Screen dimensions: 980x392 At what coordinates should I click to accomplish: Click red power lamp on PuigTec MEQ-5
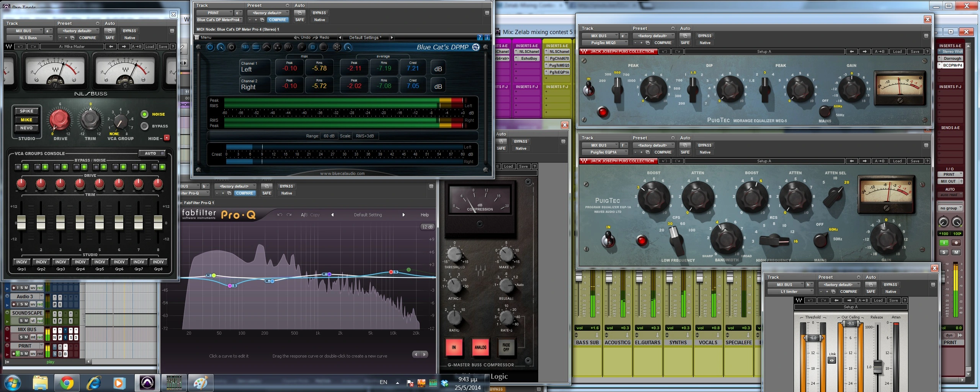[x=603, y=112]
